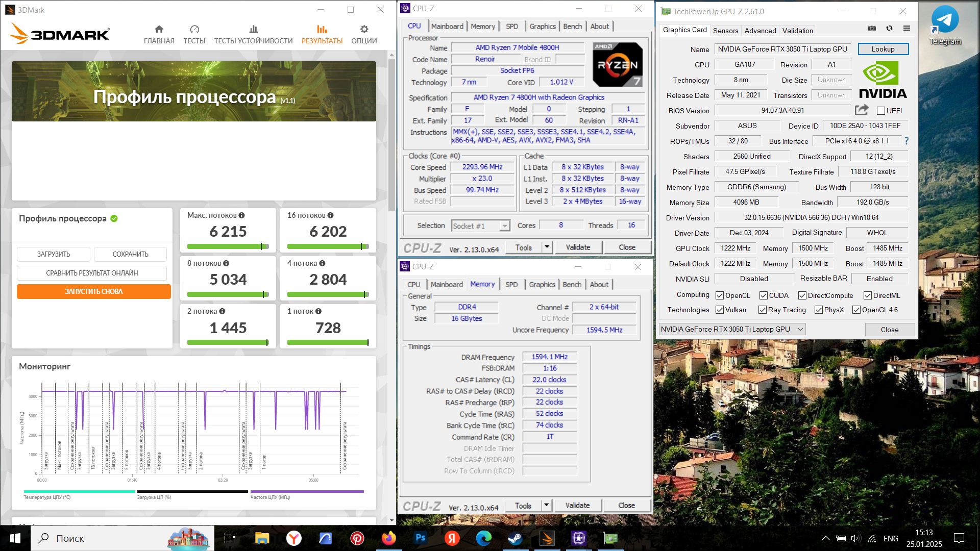980x551 pixels.
Task: Open the Tools dropdown arrow in lower CPU-Z
Action: 546,506
